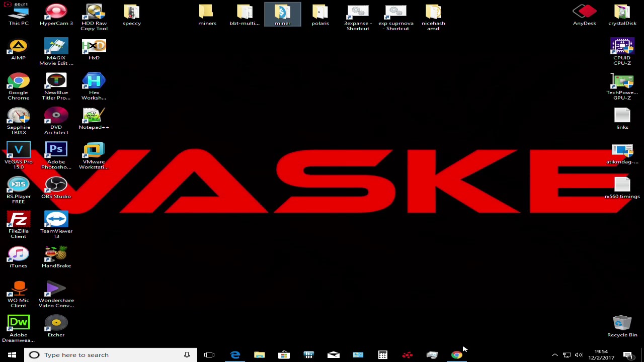This screenshot has width=644, height=362.
Task: Open File Explorer from the taskbar
Action: click(260, 355)
